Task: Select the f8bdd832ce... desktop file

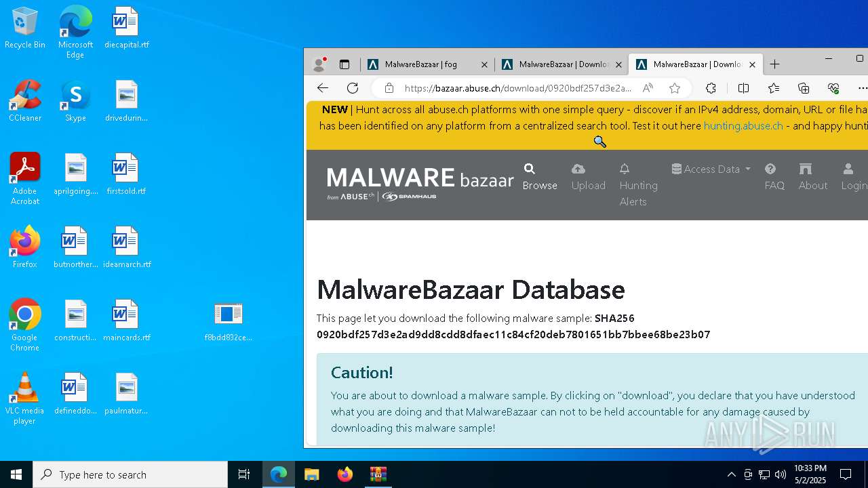Action: coord(228,321)
